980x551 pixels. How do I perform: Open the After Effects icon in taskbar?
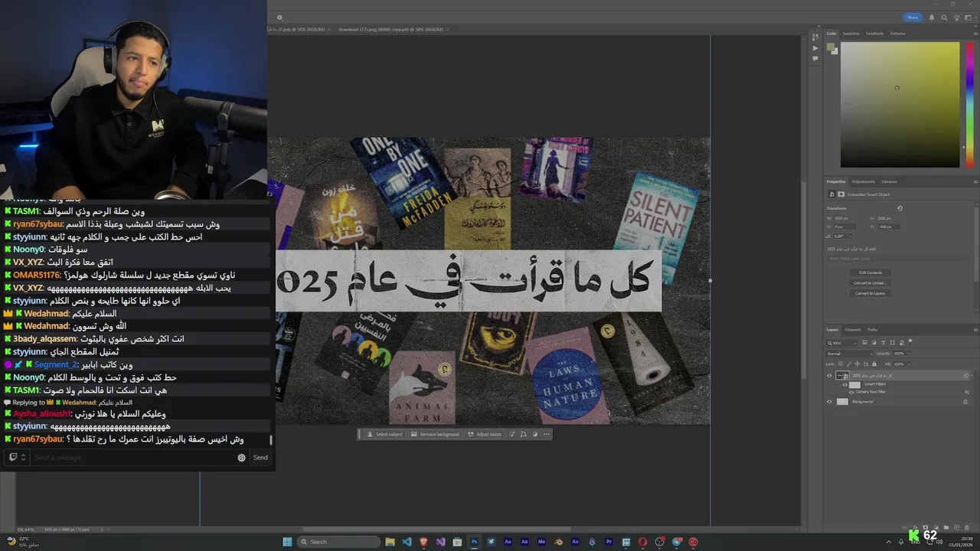click(x=524, y=542)
